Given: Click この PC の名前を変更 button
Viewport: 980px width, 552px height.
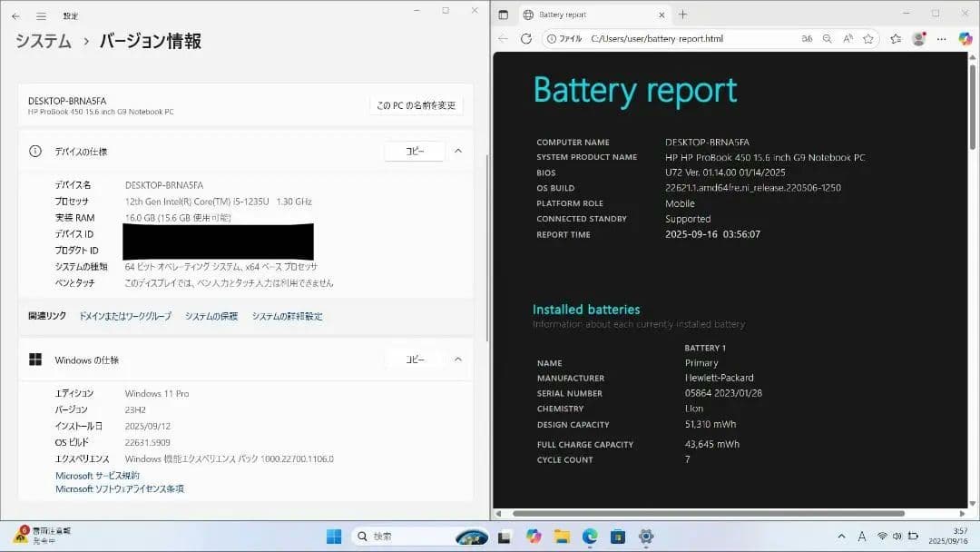Looking at the screenshot, I should tap(415, 103).
